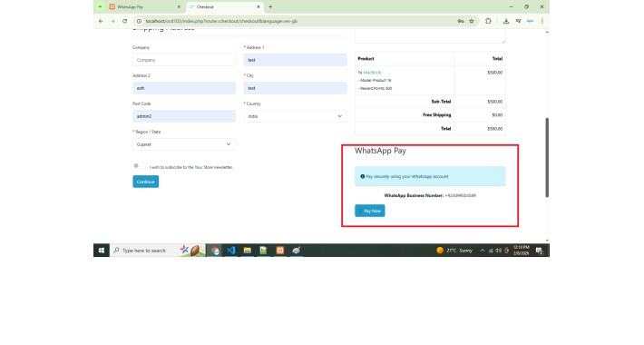Open the taskbar clock and date

521,251
